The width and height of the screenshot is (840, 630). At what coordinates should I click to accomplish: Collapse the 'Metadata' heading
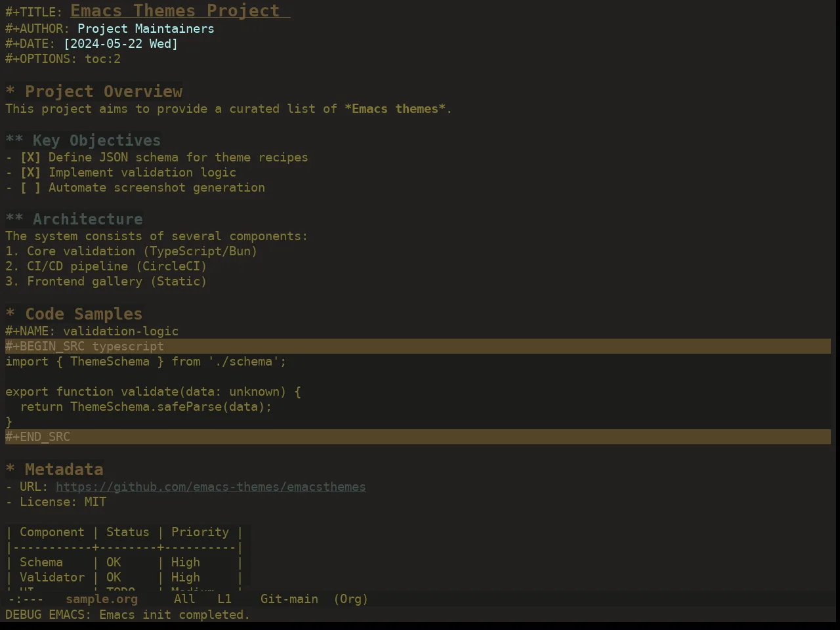(x=54, y=469)
